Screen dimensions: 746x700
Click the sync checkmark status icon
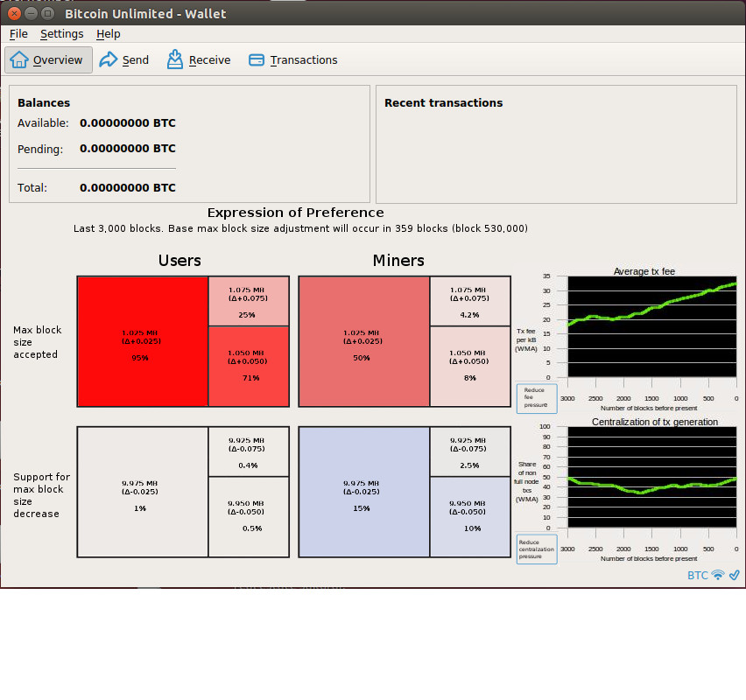click(734, 575)
